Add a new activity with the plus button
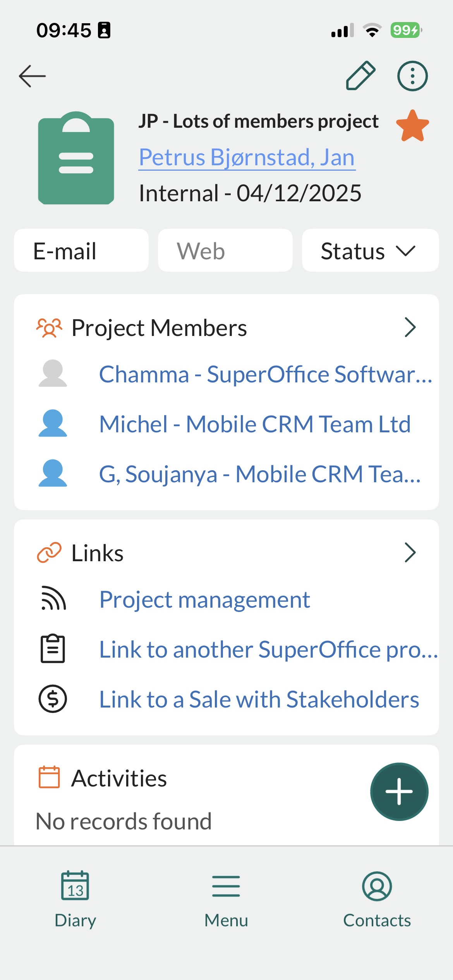Image resolution: width=453 pixels, height=980 pixels. [x=399, y=792]
